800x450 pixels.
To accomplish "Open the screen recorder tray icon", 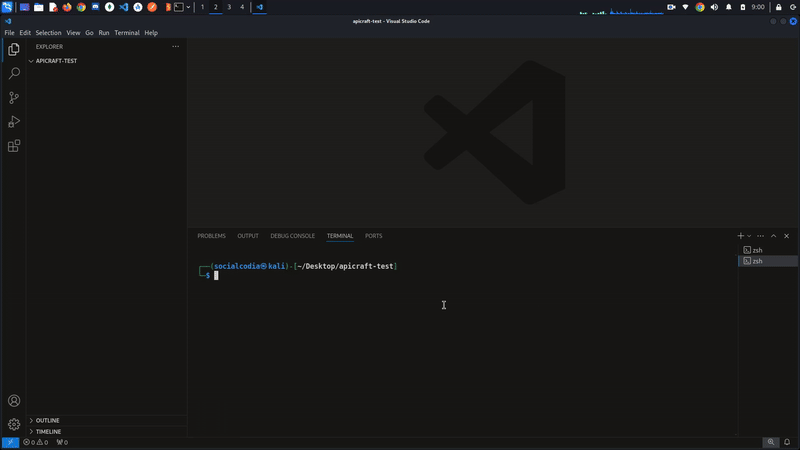I will [671, 7].
